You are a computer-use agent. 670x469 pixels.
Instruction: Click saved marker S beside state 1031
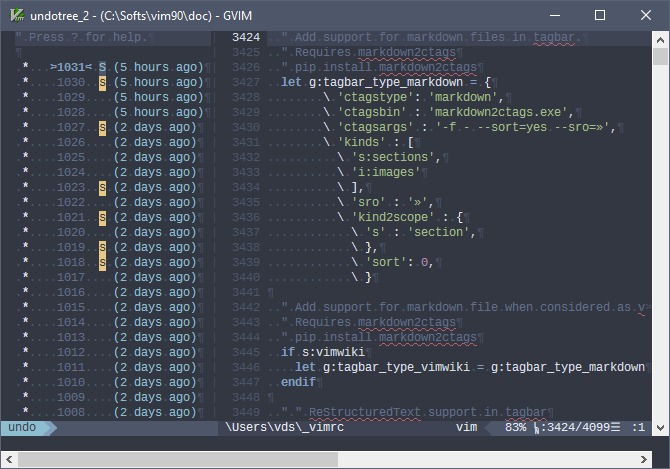tap(103, 67)
